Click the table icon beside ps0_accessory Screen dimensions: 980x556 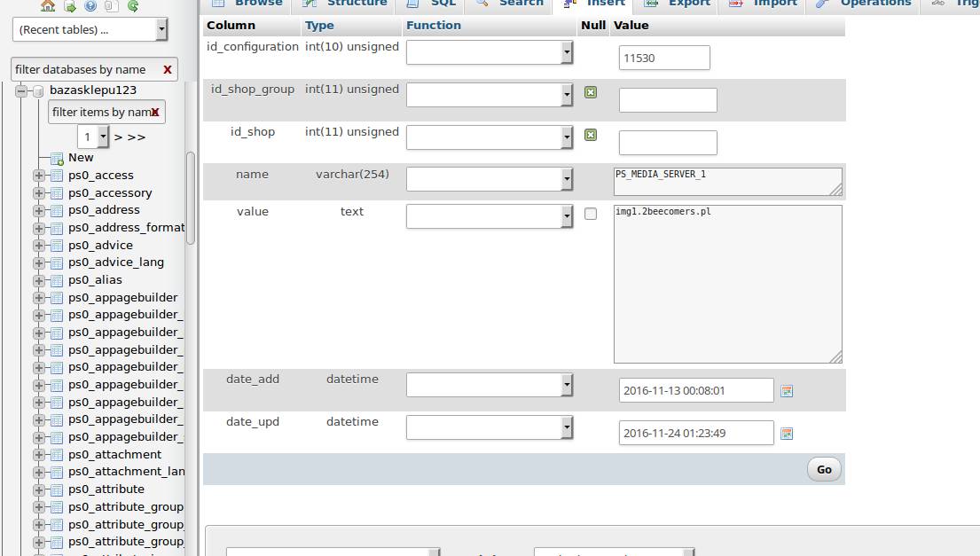(57, 193)
